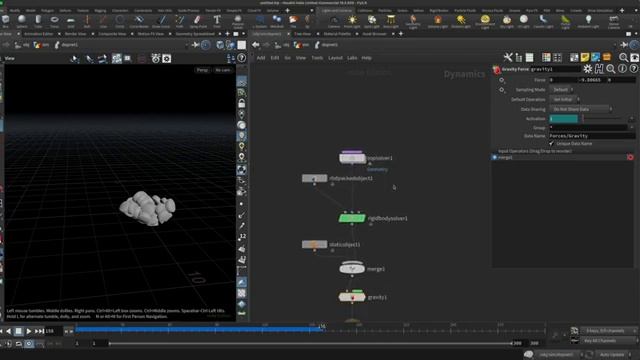This screenshot has width=640, height=360.
Task: Select the gravity1 node
Action: point(352,297)
